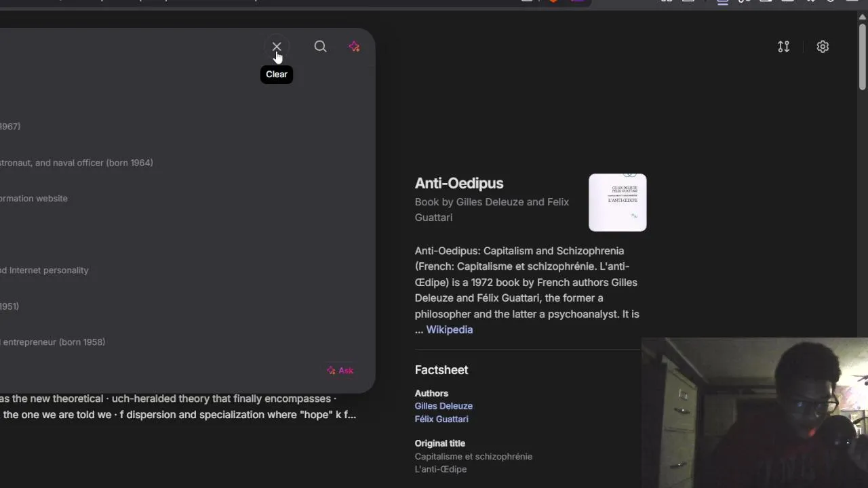Screen dimensions: 868x488
Task: Click the magnifying glass search icon
Action: tap(321, 46)
